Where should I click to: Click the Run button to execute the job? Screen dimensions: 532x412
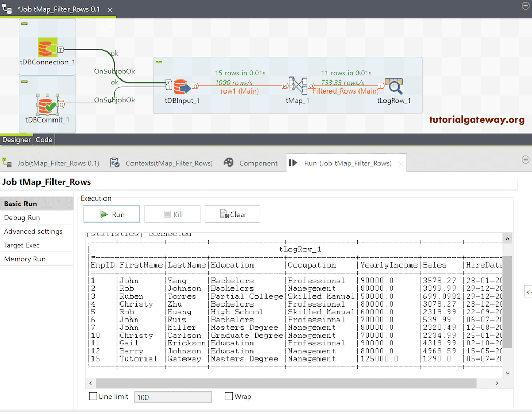point(111,214)
